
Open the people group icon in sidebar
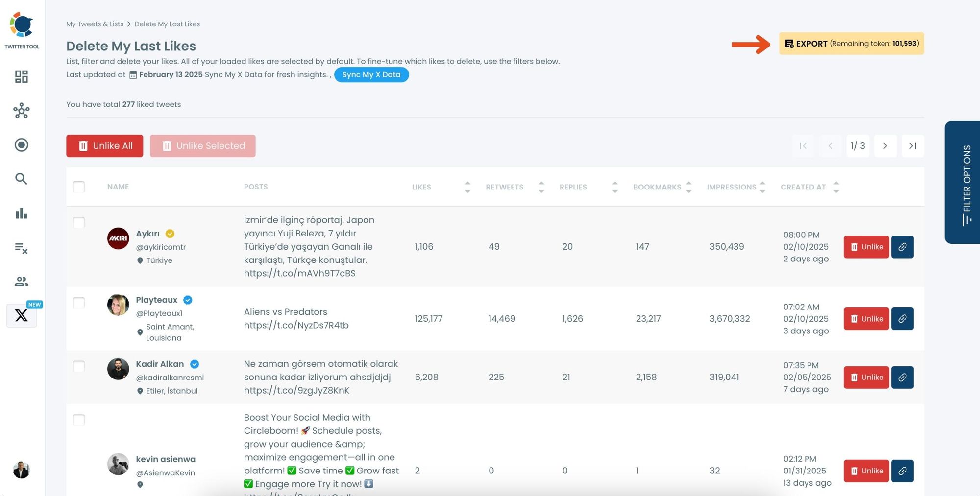pos(22,282)
